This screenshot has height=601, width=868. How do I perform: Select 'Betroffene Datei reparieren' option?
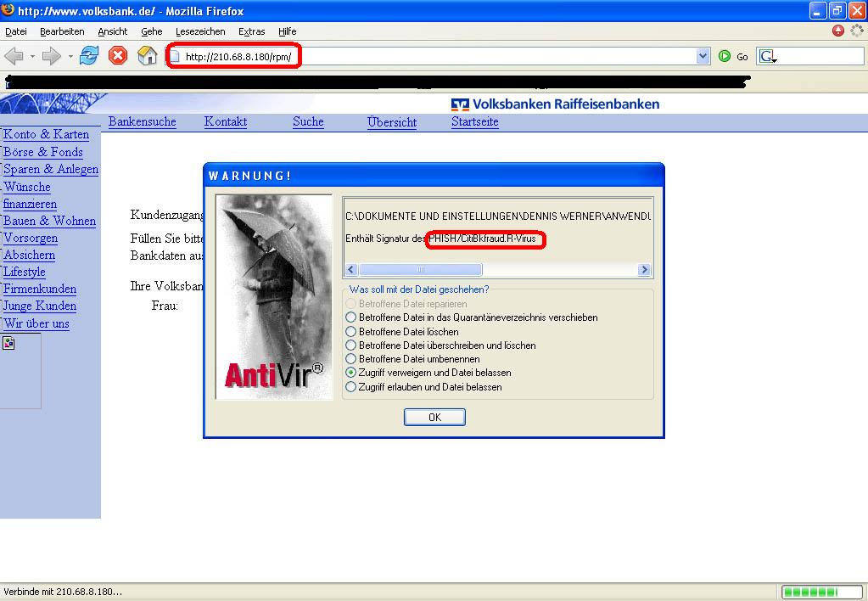point(350,304)
